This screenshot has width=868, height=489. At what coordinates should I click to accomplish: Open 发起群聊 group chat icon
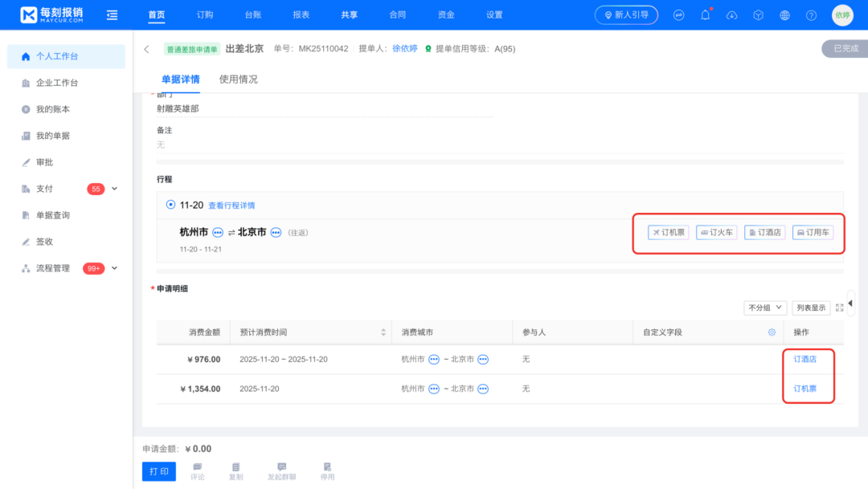(281, 467)
